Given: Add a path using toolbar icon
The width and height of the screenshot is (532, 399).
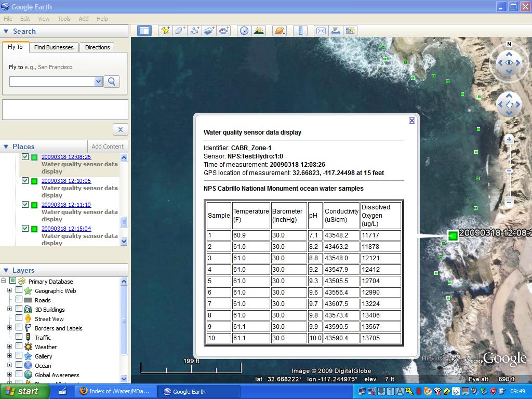Looking at the screenshot, I should coord(195,31).
